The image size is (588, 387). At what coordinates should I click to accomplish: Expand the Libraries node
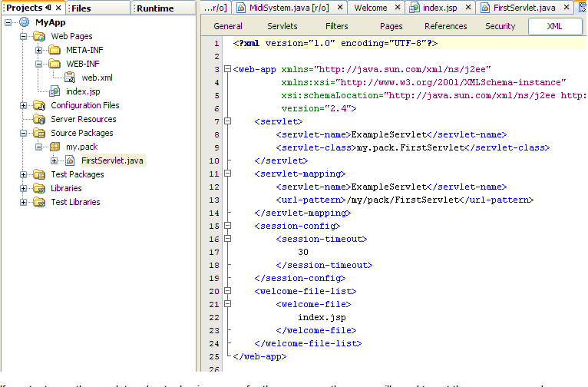(x=23, y=188)
